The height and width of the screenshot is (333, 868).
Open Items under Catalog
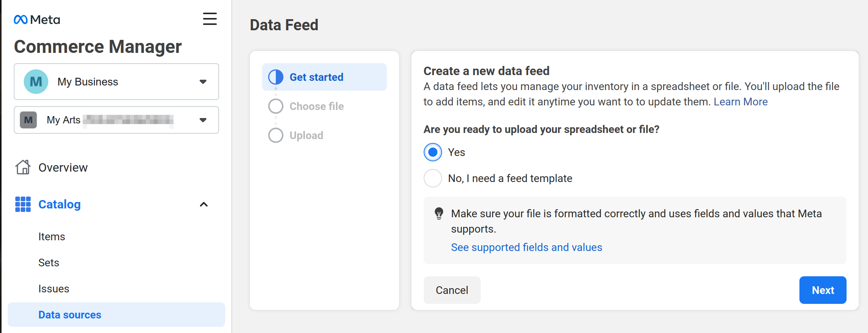coord(52,236)
